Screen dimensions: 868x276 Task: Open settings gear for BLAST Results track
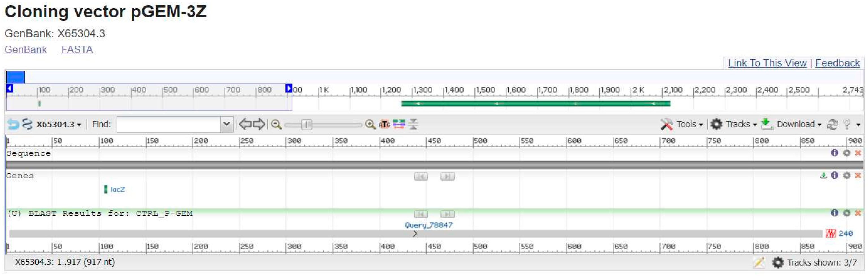(x=847, y=213)
